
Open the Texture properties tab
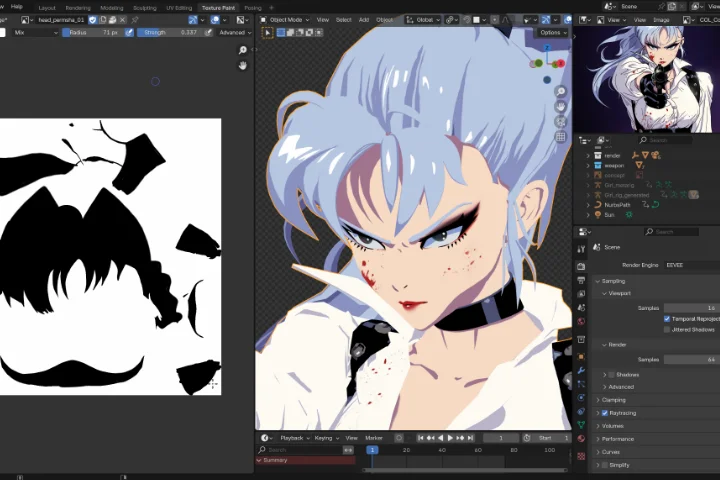pyautogui.click(x=581, y=456)
